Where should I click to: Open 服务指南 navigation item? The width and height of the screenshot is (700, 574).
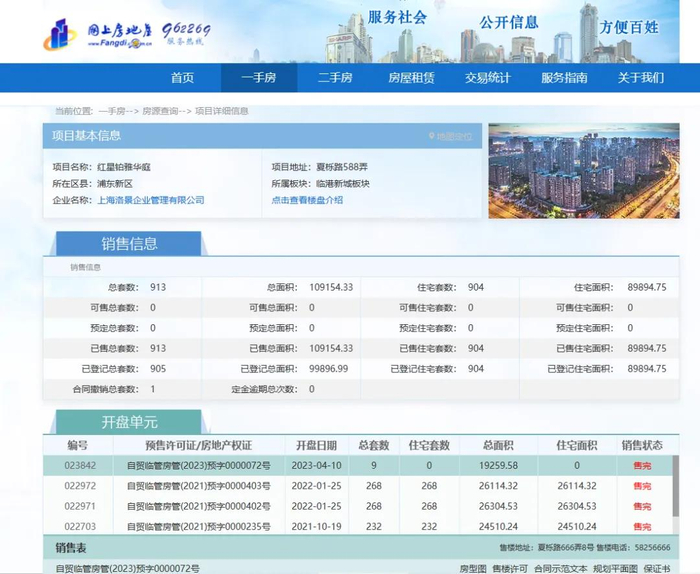564,78
